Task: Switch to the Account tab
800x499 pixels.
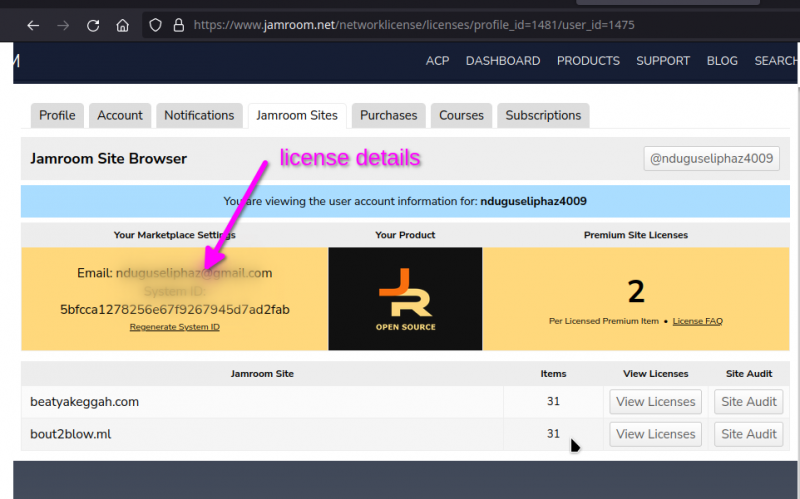Action: (120, 115)
